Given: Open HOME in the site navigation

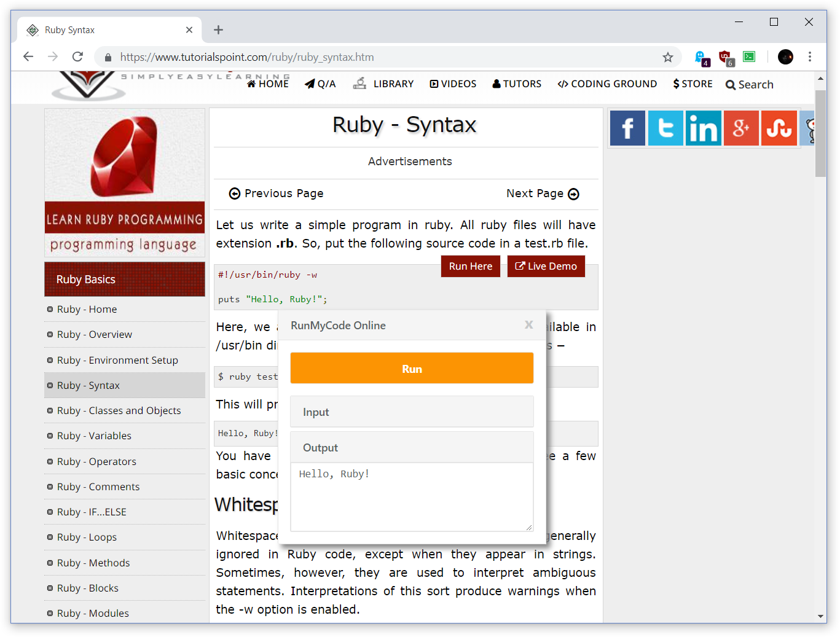Looking at the screenshot, I should 268,84.
